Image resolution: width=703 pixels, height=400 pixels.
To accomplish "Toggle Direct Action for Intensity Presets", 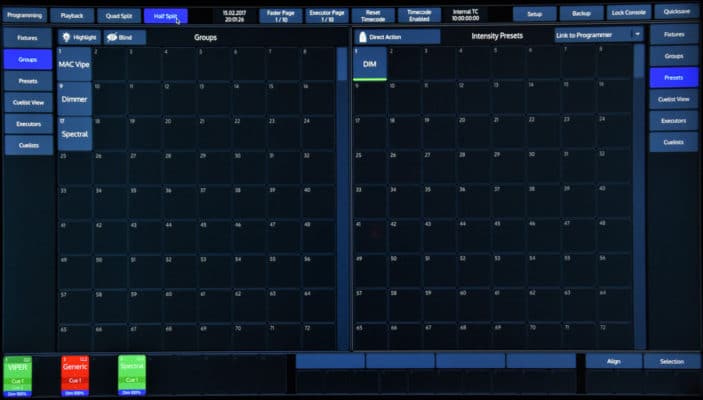I will pyautogui.click(x=397, y=36).
